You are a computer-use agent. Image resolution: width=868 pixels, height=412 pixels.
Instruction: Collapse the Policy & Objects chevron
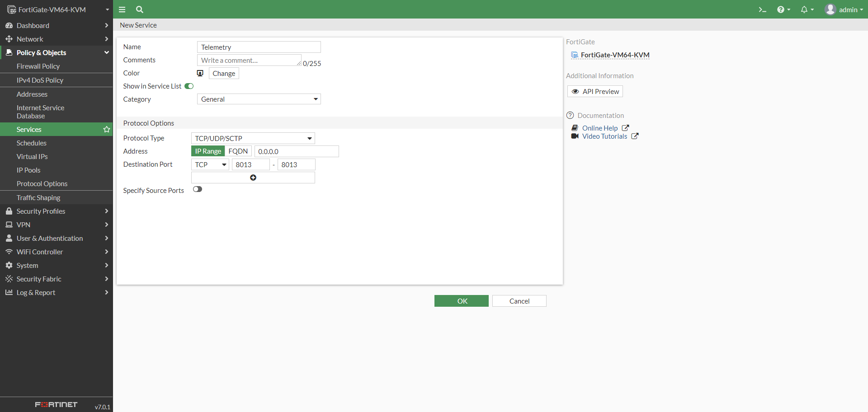click(x=107, y=53)
